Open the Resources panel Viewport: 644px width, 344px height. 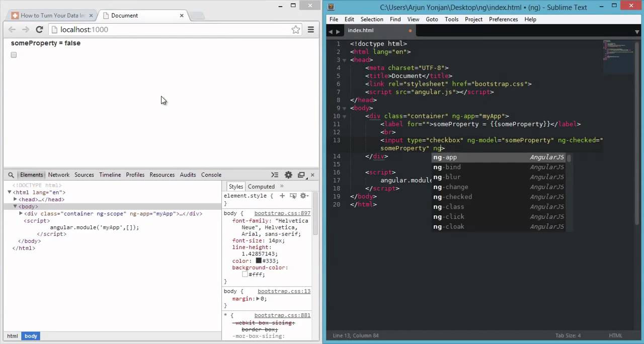point(162,175)
